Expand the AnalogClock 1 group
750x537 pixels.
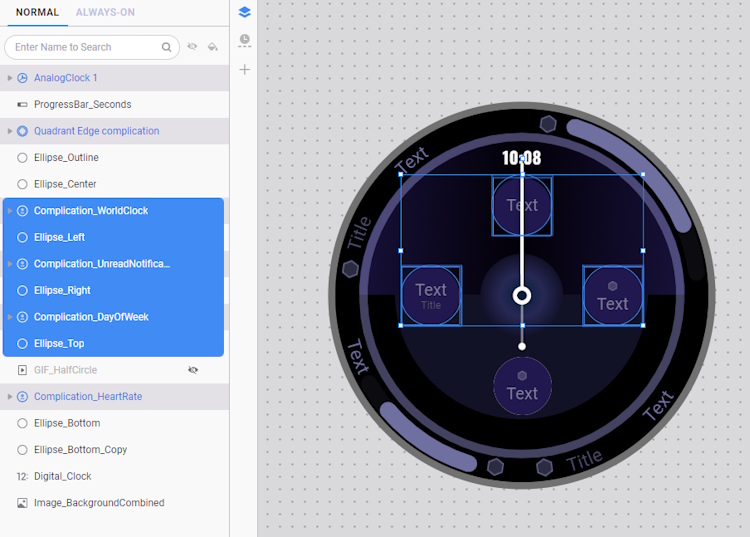click(10, 78)
